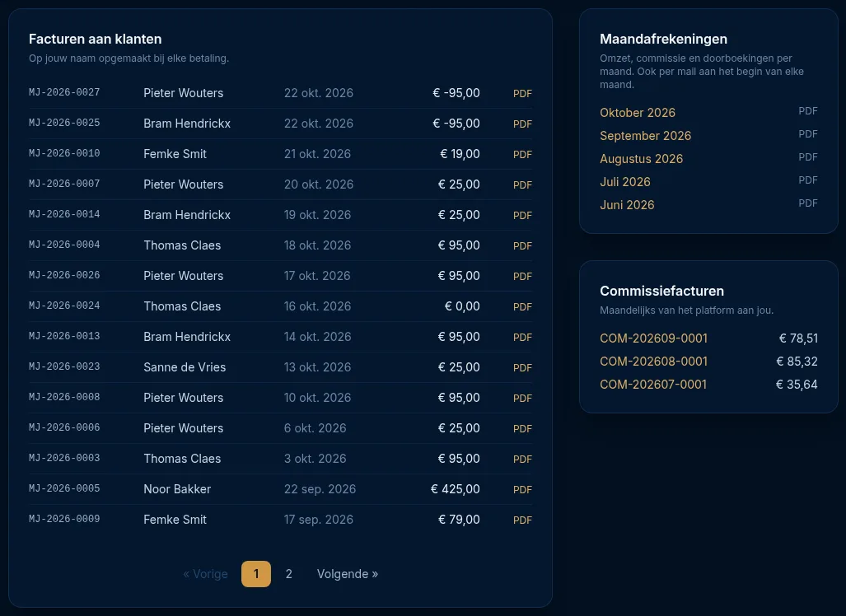Open September 2026 statement link
846x616 pixels.
pos(645,136)
